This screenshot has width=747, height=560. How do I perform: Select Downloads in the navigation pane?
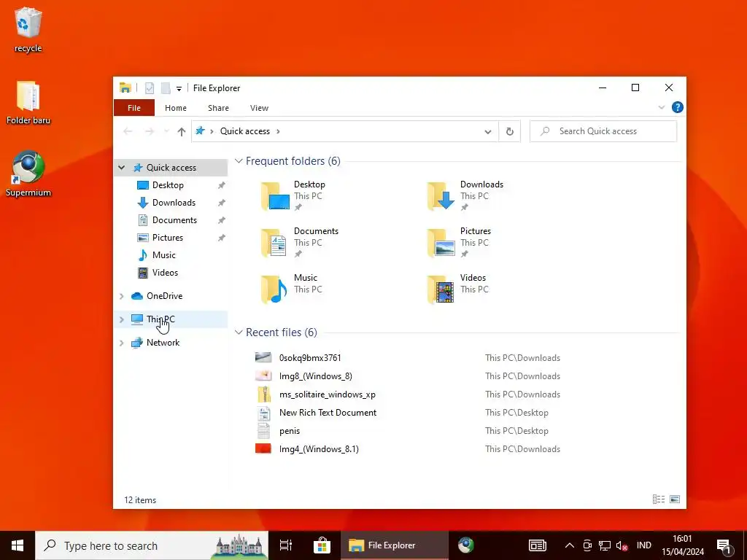[x=174, y=203]
